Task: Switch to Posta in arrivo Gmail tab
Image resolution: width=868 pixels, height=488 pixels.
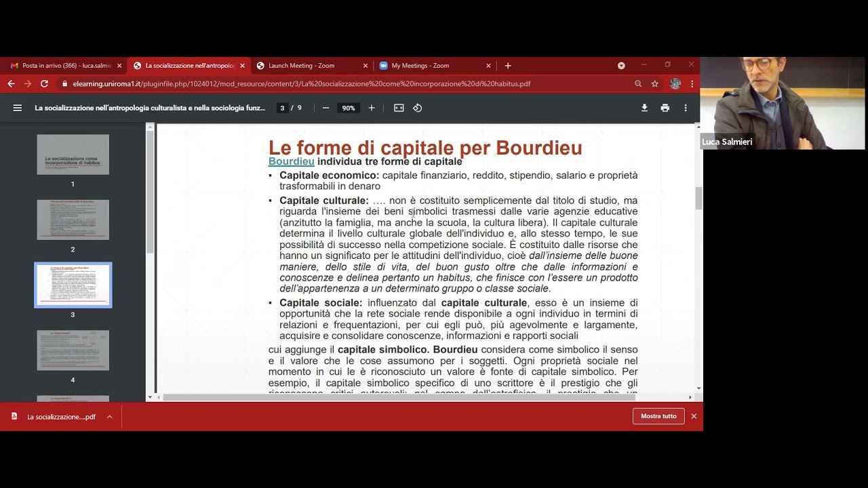Action: pyautogui.click(x=65, y=66)
